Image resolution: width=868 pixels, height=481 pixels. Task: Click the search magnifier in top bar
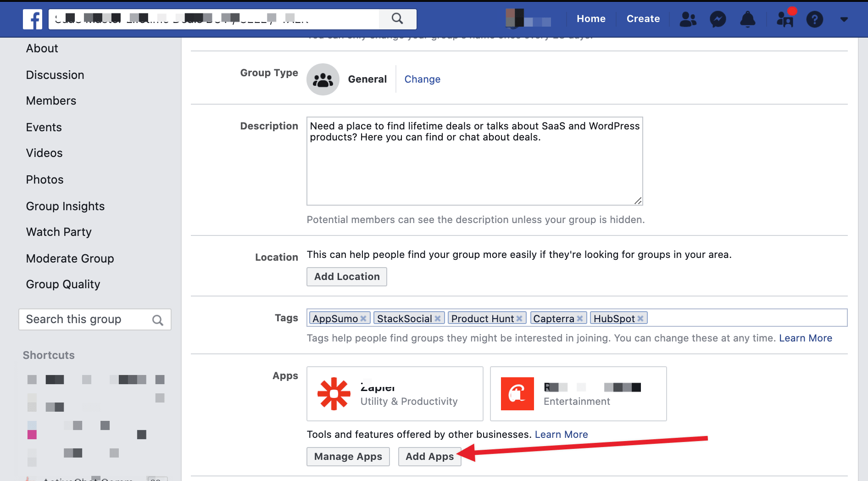(x=397, y=19)
